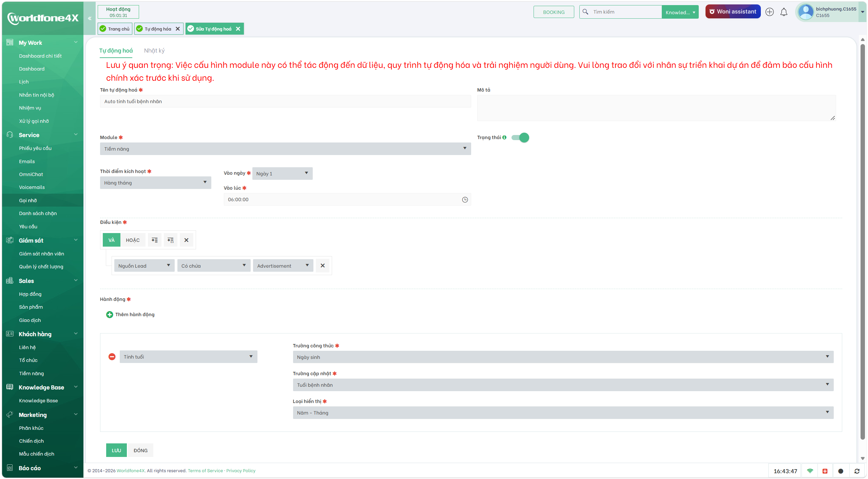
Task: Open the Advertisement value dropdown
Action: (283, 266)
